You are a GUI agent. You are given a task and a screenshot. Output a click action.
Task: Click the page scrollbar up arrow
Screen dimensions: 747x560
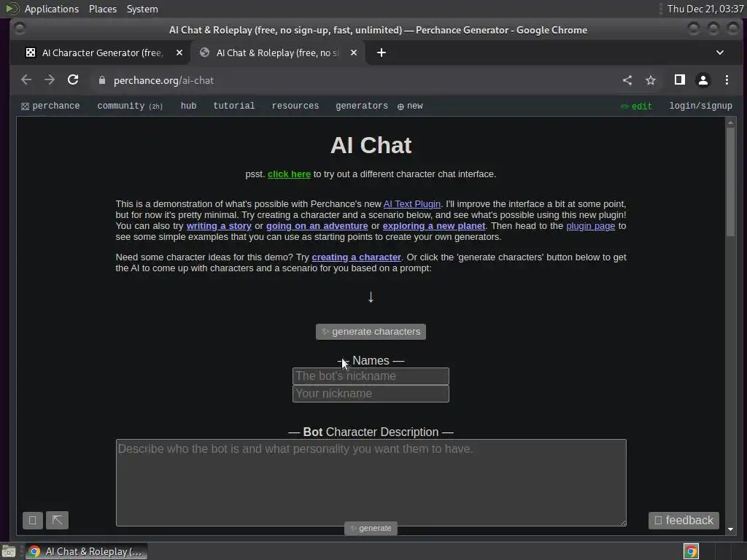[x=730, y=122]
